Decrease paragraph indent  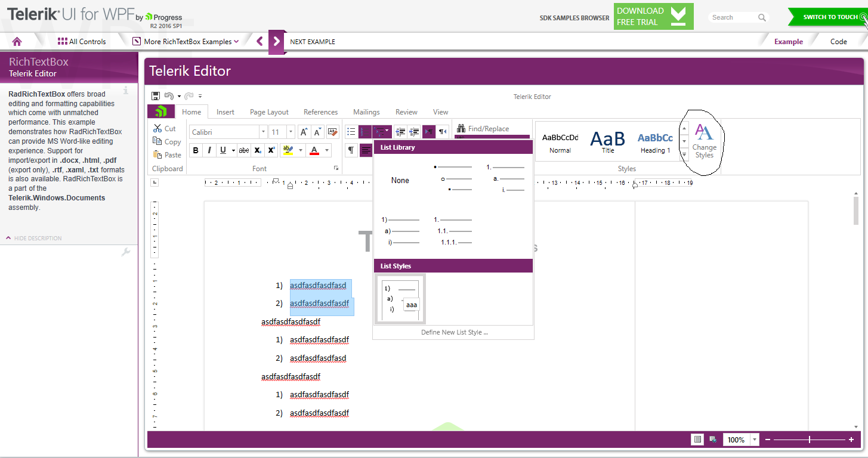click(x=400, y=132)
